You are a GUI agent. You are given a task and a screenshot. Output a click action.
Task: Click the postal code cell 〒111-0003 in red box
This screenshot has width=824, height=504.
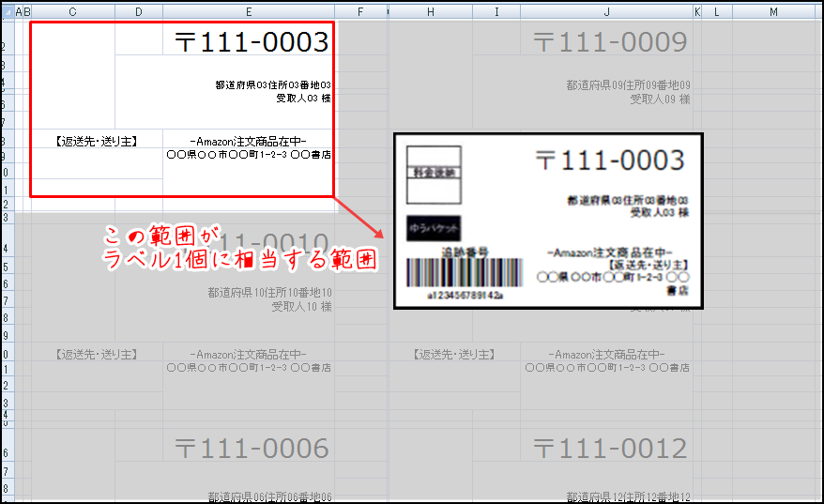pos(252,41)
